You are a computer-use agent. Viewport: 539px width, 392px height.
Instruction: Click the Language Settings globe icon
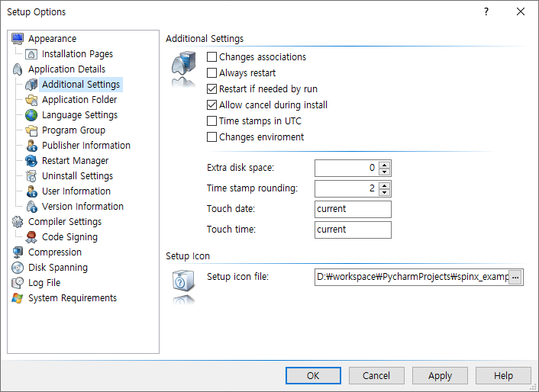pyautogui.click(x=31, y=115)
